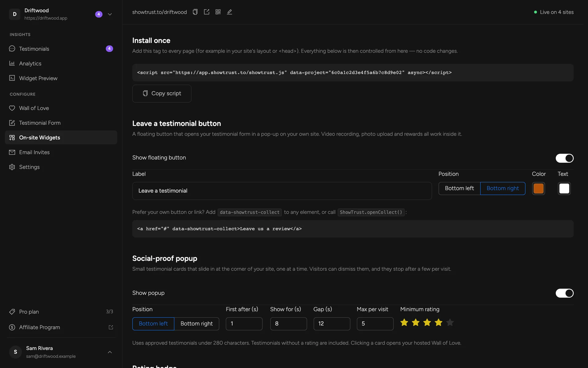Open Testimonial Form in the sidebar
Image resolution: width=588 pixels, height=368 pixels.
pos(61,123)
